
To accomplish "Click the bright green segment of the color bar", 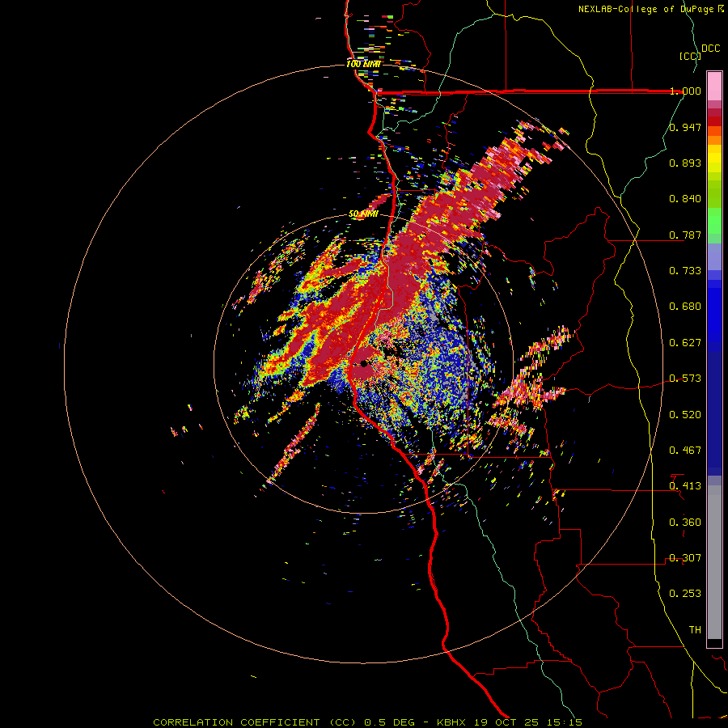I will pyautogui.click(x=714, y=221).
